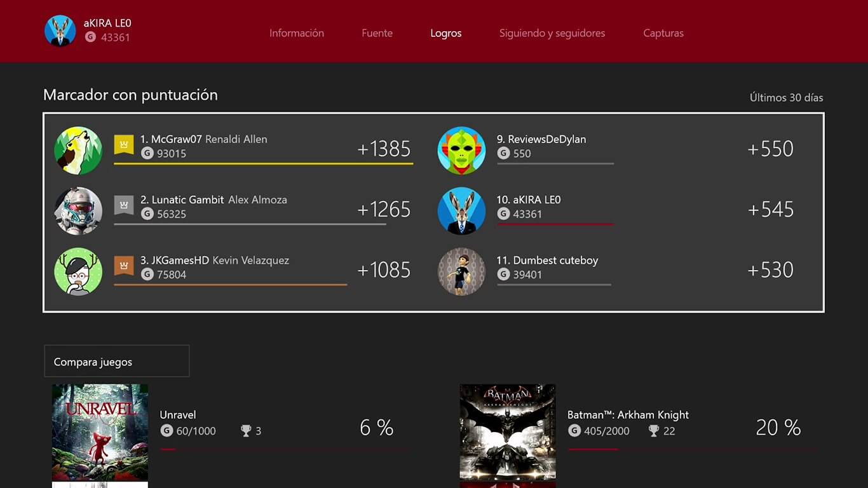Click the red progress bar under Batman Arkham Knight
Image resolution: width=868 pixels, height=488 pixels.
593,449
